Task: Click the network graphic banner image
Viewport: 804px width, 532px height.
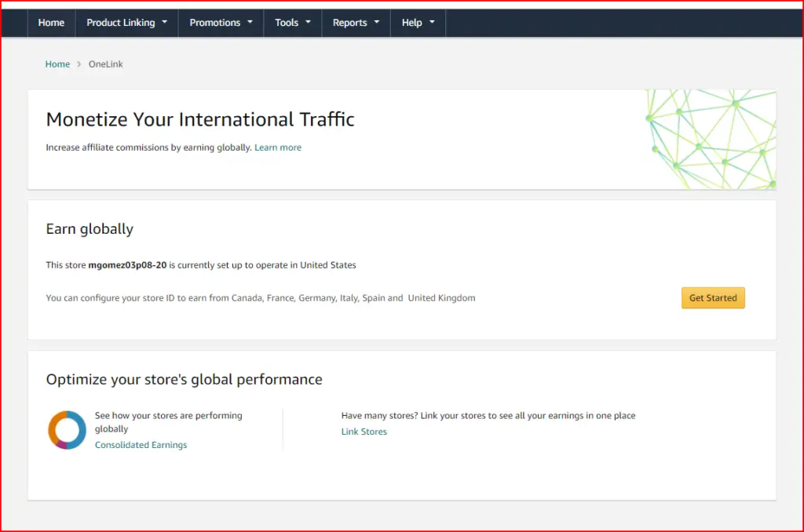Action: (x=711, y=140)
